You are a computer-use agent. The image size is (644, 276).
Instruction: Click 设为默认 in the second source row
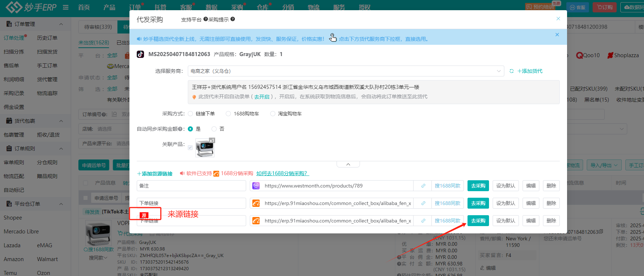[x=506, y=203]
